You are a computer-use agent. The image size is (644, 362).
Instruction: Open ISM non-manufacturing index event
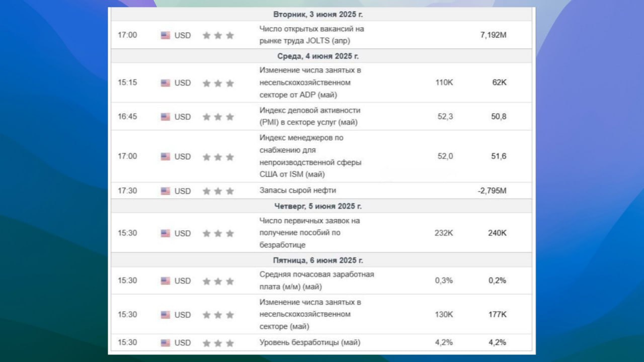[310, 156]
